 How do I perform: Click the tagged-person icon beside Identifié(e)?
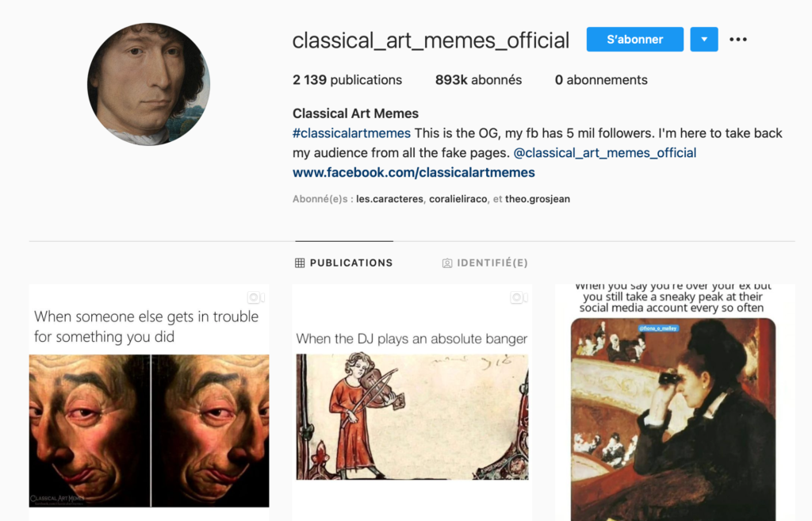[447, 263]
